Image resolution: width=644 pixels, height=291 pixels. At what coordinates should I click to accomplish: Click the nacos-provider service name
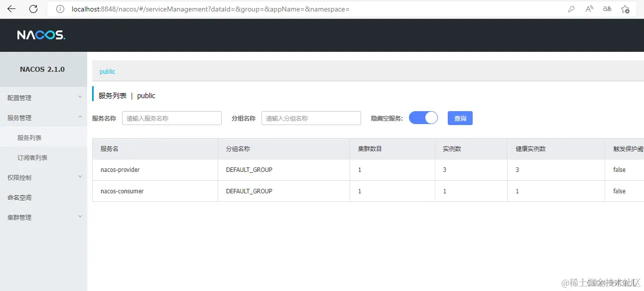120,170
